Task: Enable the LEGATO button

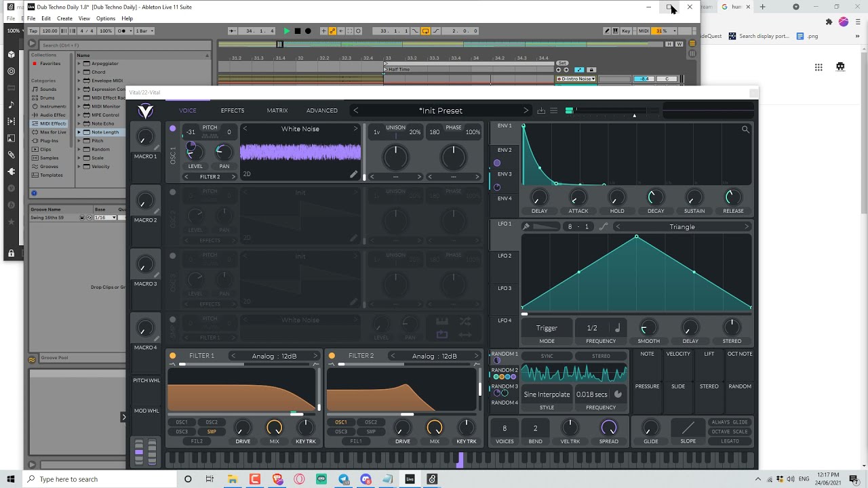Action: (730, 441)
